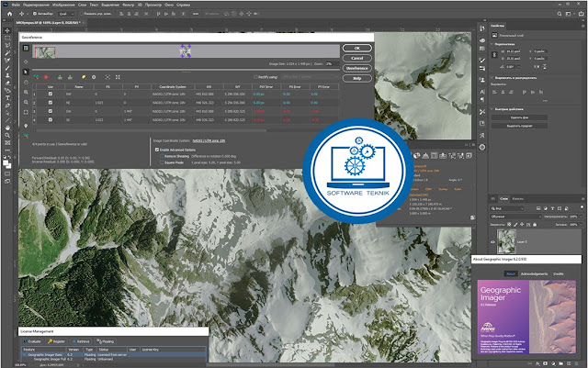Click the map pin icon in the Georeference sidebar
588x368 pixels.
pos(26,126)
